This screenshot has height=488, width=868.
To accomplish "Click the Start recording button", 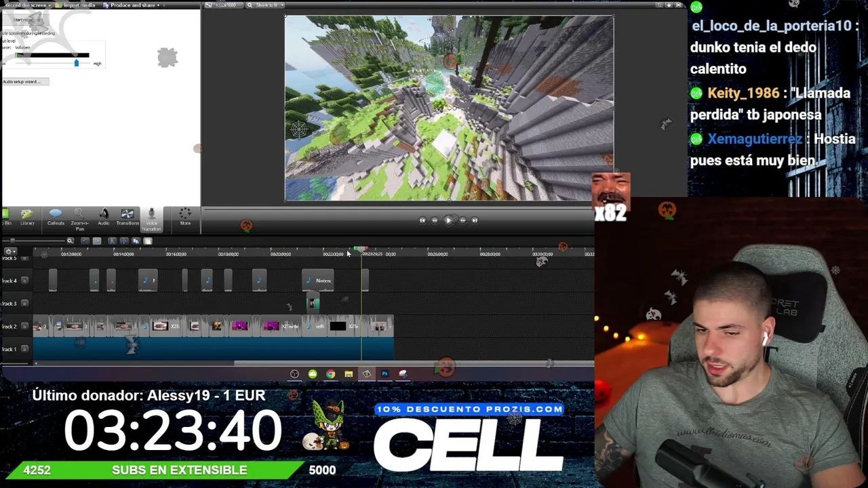I will [27, 20].
